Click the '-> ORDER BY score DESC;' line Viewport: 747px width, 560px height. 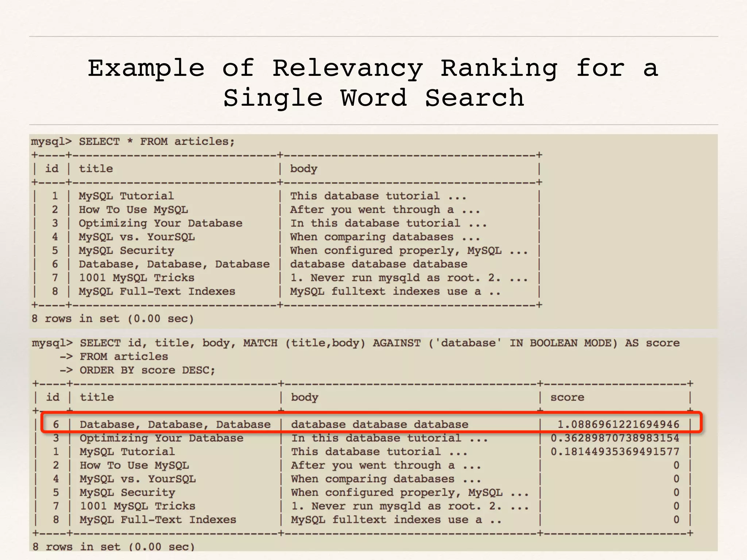tap(138, 370)
